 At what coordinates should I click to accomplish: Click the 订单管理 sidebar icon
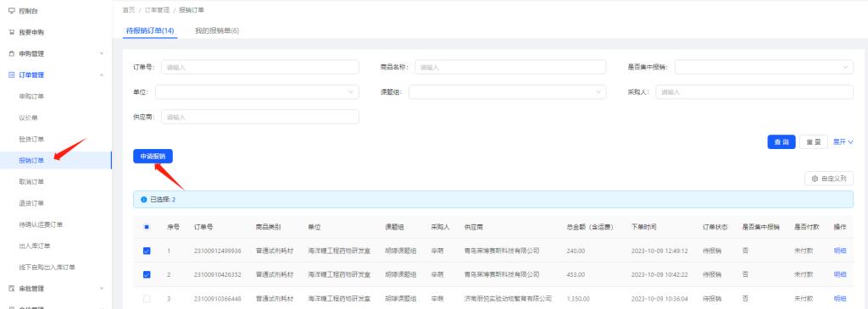pyautogui.click(x=12, y=75)
